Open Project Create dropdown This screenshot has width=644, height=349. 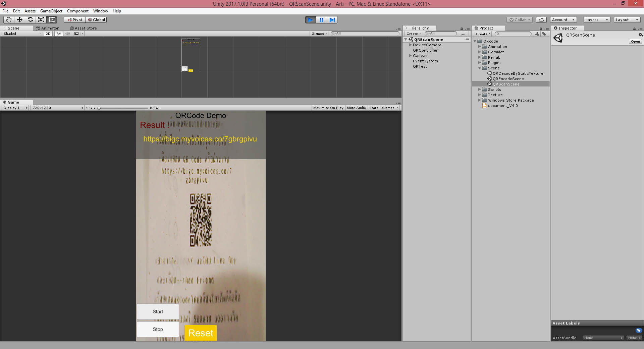483,34
